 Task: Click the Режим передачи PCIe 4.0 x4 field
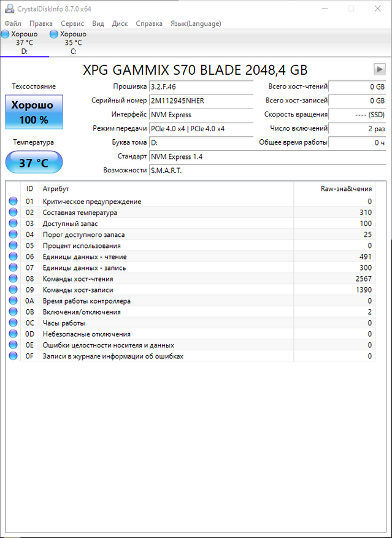point(201,129)
